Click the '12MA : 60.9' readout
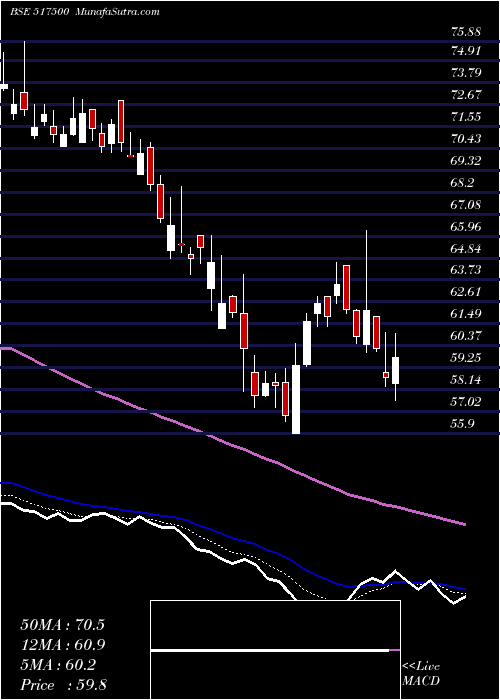 coord(62,645)
